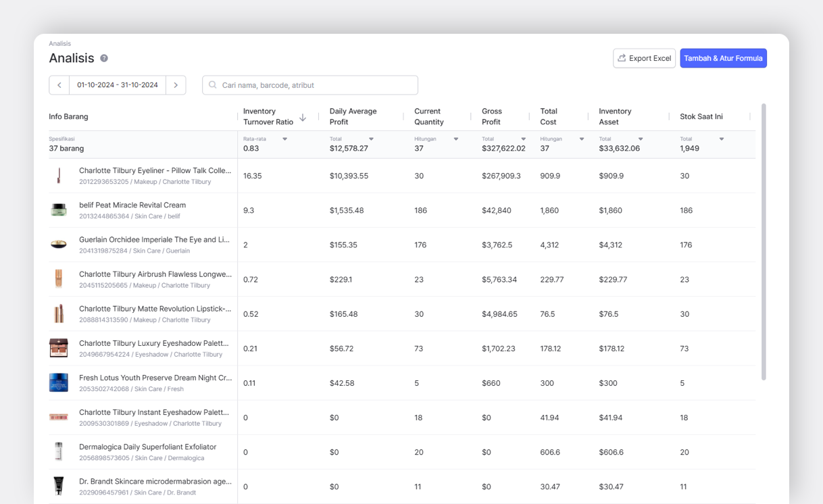Image resolution: width=823 pixels, height=504 pixels.
Task: Open the Total aggregate dropdown under Daily Average Profit
Action: tap(371, 139)
